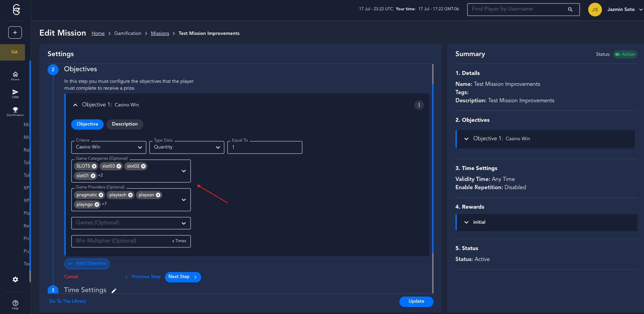644x314 pixels.
Task: Open Objective 1 three-dot options menu
Action: click(x=419, y=105)
